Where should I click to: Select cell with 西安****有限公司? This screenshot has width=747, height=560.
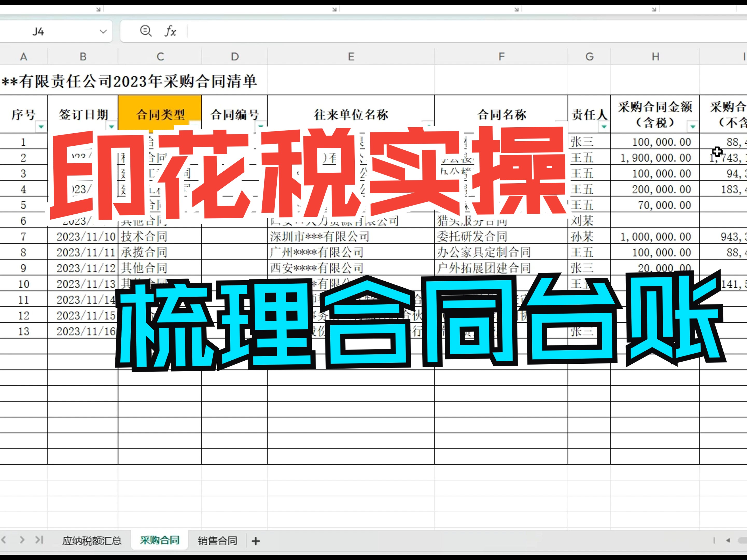tap(351, 268)
